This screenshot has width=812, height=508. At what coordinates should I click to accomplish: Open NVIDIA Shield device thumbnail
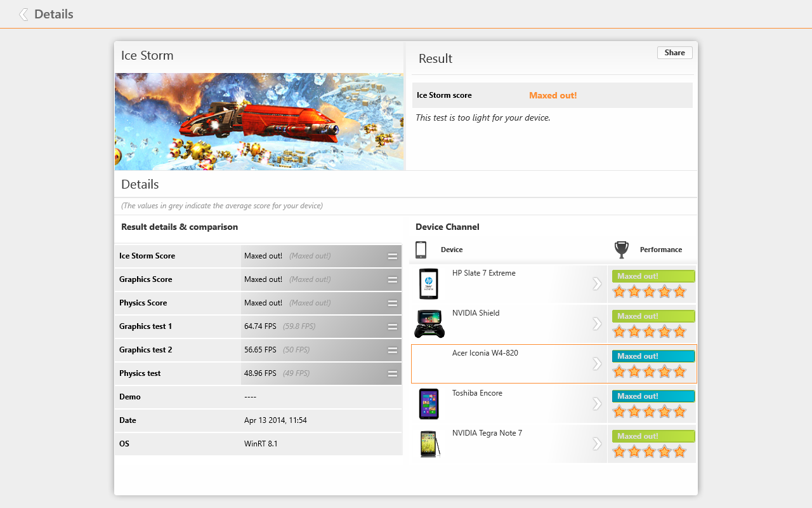[429, 324]
